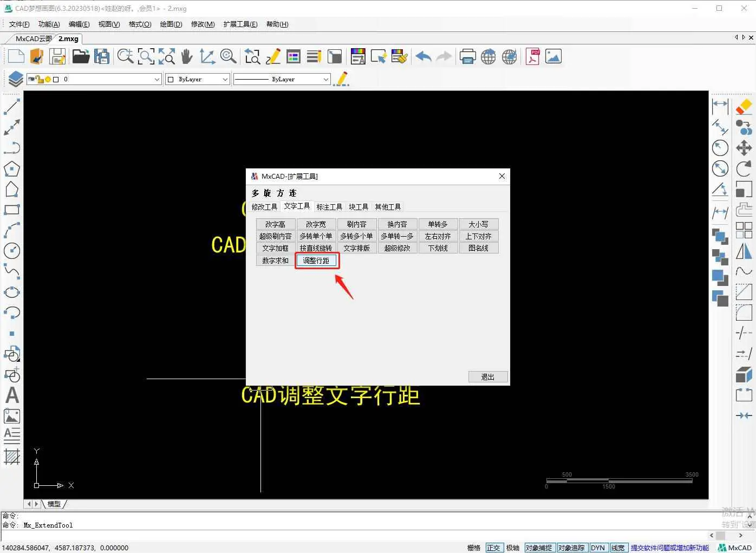
Task: Open the ByLayer linetype dropdown
Action: pyautogui.click(x=325, y=80)
